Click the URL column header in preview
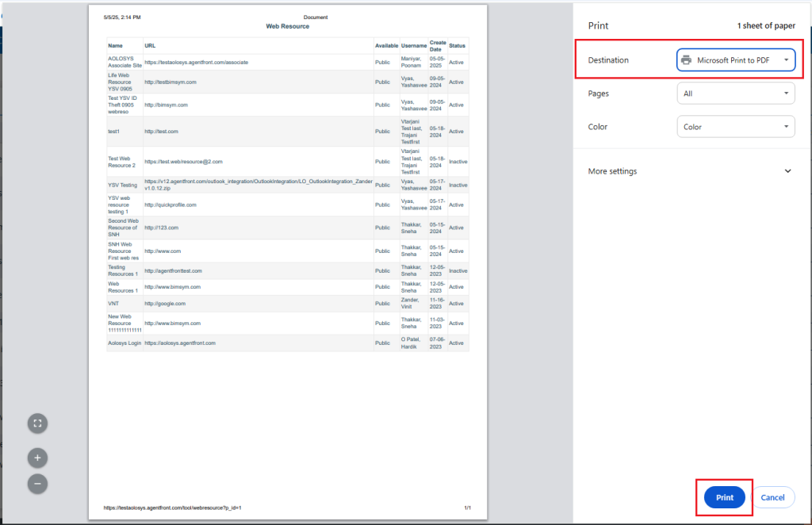Viewport: 812px width, 525px height. pos(150,45)
